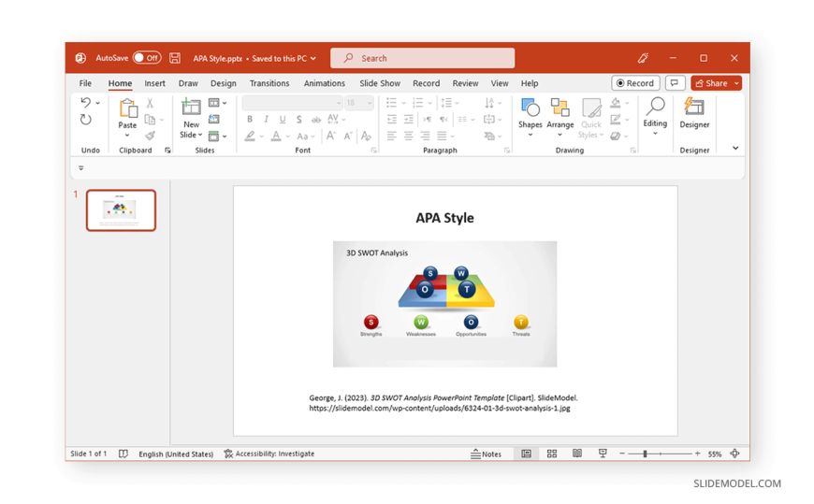Click the Paste clipboard icon

pyautogui.click(x=127, y=110)
